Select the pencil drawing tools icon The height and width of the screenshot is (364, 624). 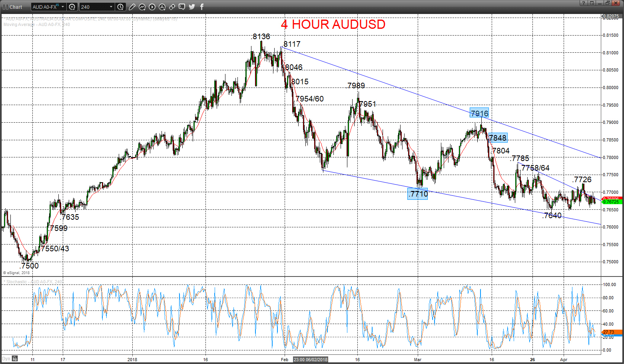coord(132,7)
